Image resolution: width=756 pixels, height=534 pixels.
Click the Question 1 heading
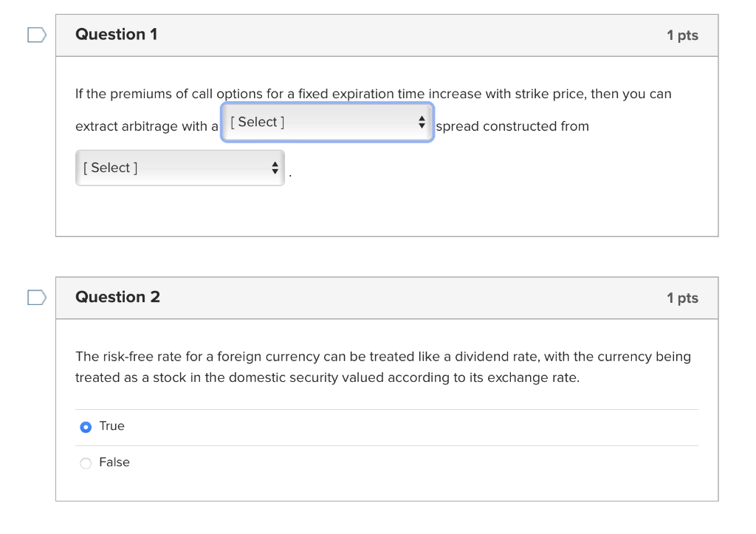116,35
